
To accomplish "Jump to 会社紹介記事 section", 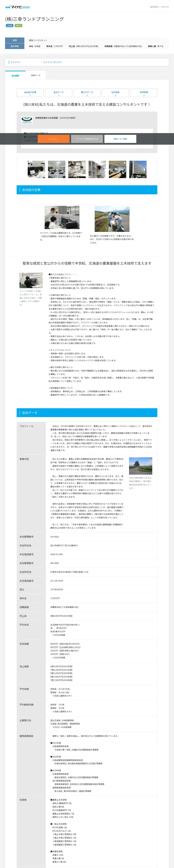I will [x=30, y=93].
